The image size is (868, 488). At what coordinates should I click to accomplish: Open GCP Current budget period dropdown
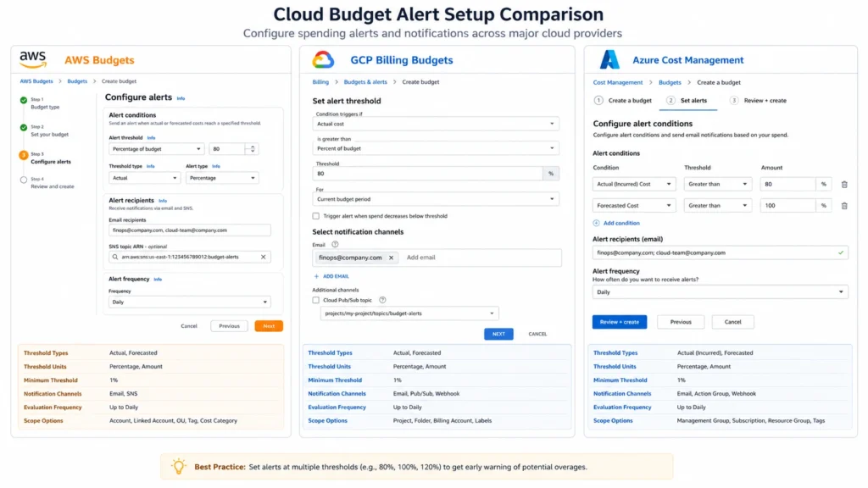436,199
